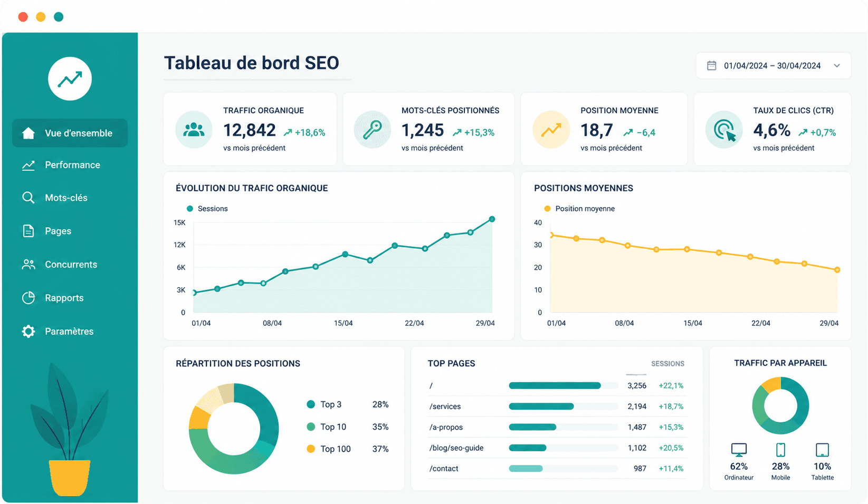Toggle the Sessions legend in traffic chart
This screenshot has width=868, height=504.
click(207, 209)
